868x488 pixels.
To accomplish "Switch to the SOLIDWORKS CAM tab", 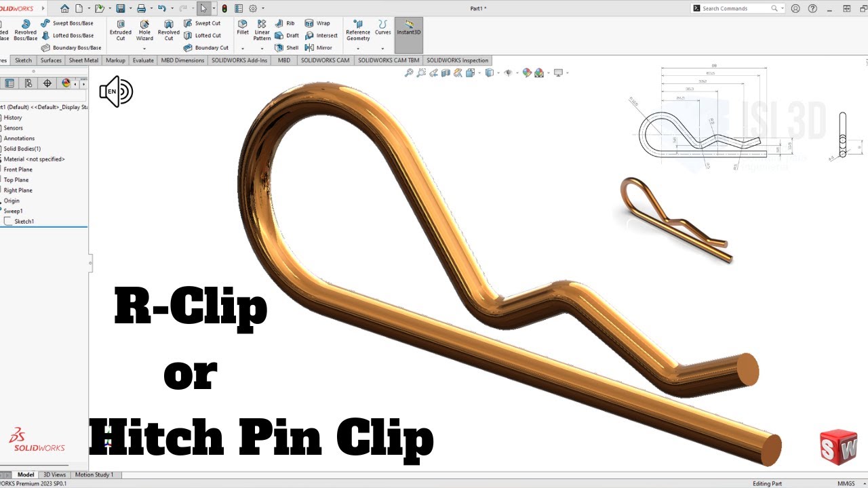I will click(325, 60).
